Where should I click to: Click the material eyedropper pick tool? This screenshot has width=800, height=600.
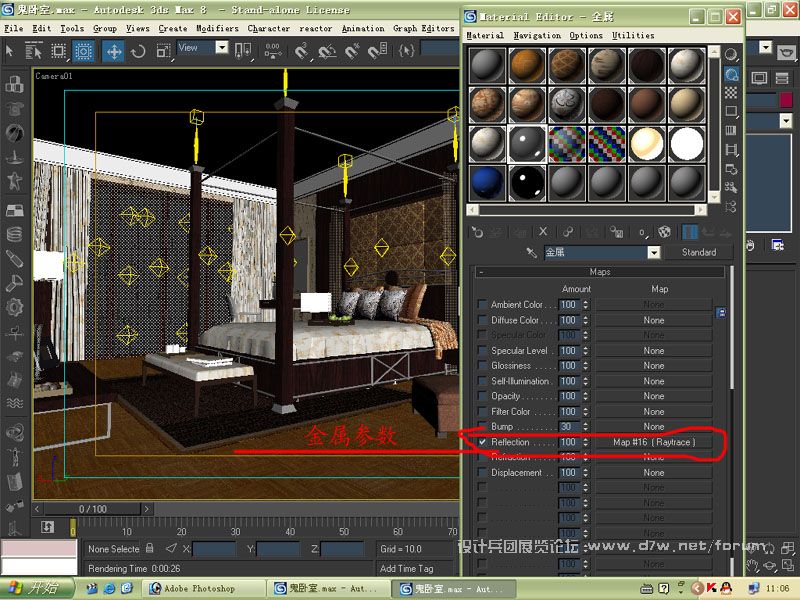(532, 253)
